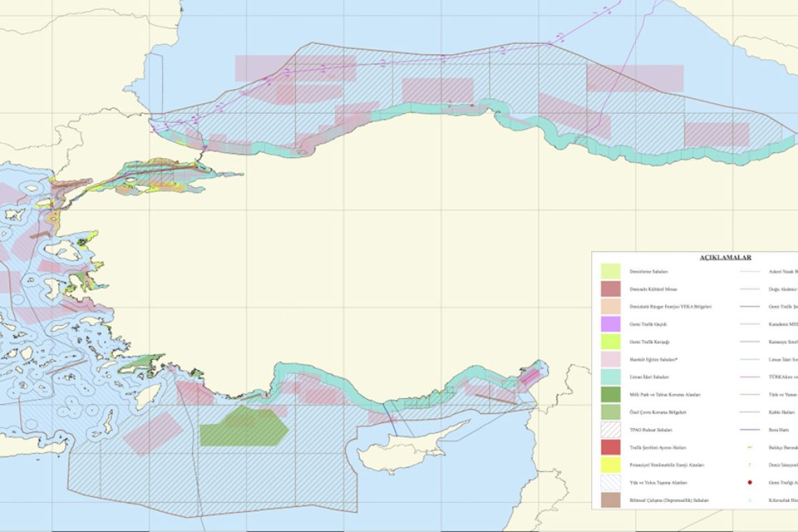Select the Boru Hattı blue line symbol

click(749, 429)
